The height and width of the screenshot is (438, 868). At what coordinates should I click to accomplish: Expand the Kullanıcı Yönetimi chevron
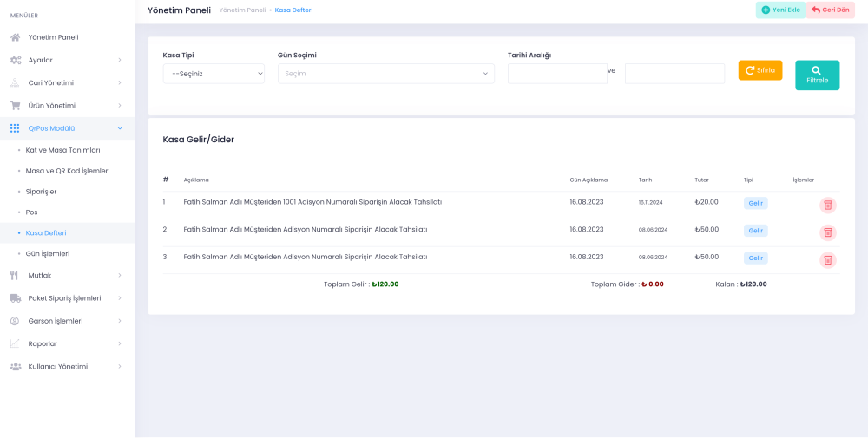(120, 367)
